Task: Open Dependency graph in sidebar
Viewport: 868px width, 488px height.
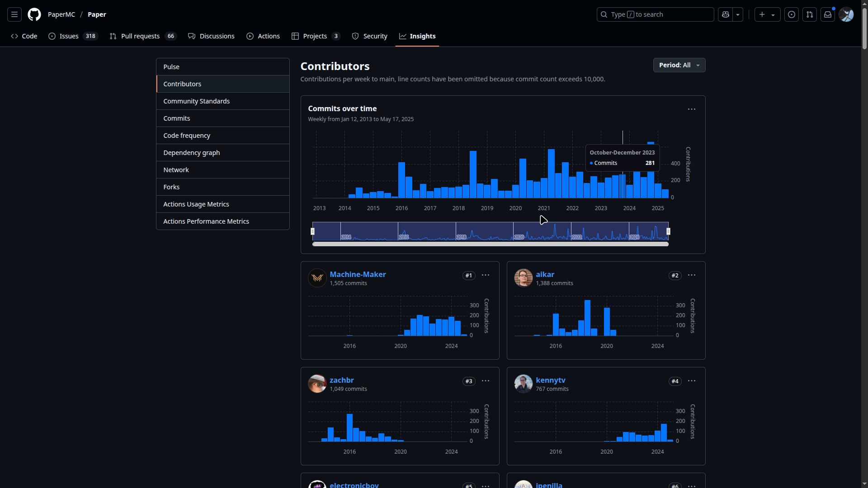Action: pos(223,153)
